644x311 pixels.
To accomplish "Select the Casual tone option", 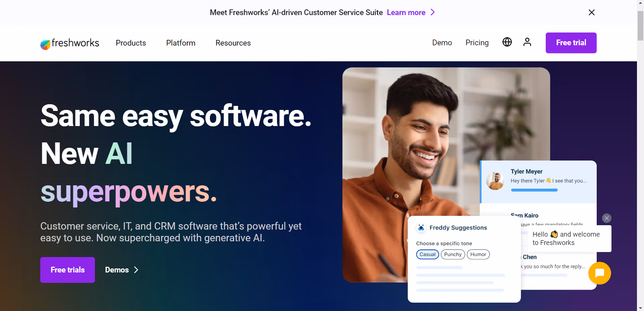I will [427, 254].
